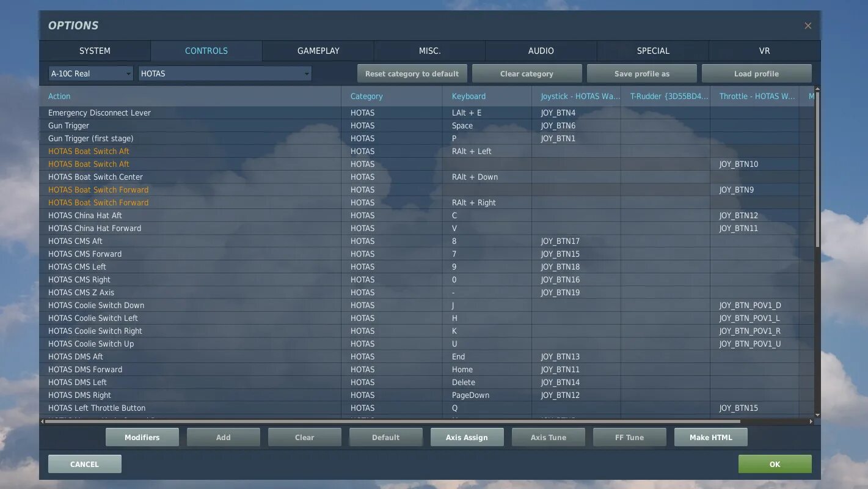Click Reset category to default

[x=412, y=73]
